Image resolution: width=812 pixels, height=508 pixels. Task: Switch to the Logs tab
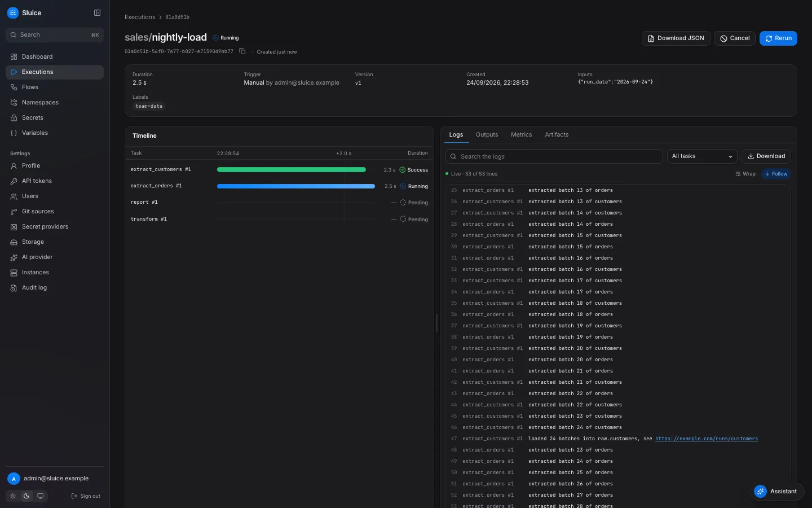[456, 135]
